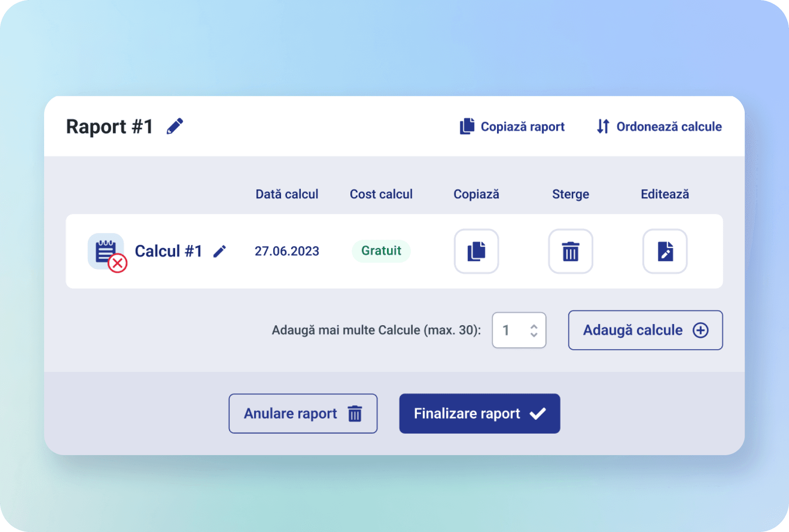Delete Calcul #1 using the trash icon
Image resolution: width=789 pixels, height=532 pixels.
point(570,251)
